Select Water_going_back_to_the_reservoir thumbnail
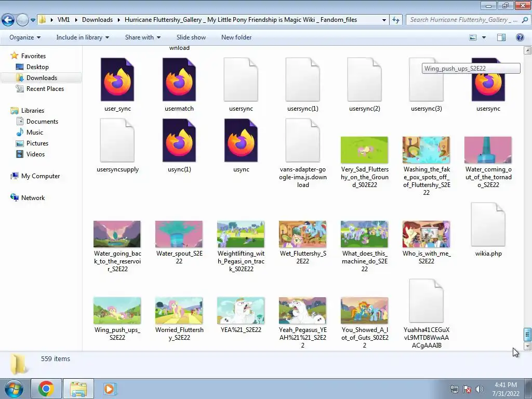 [x=117, y=234]
